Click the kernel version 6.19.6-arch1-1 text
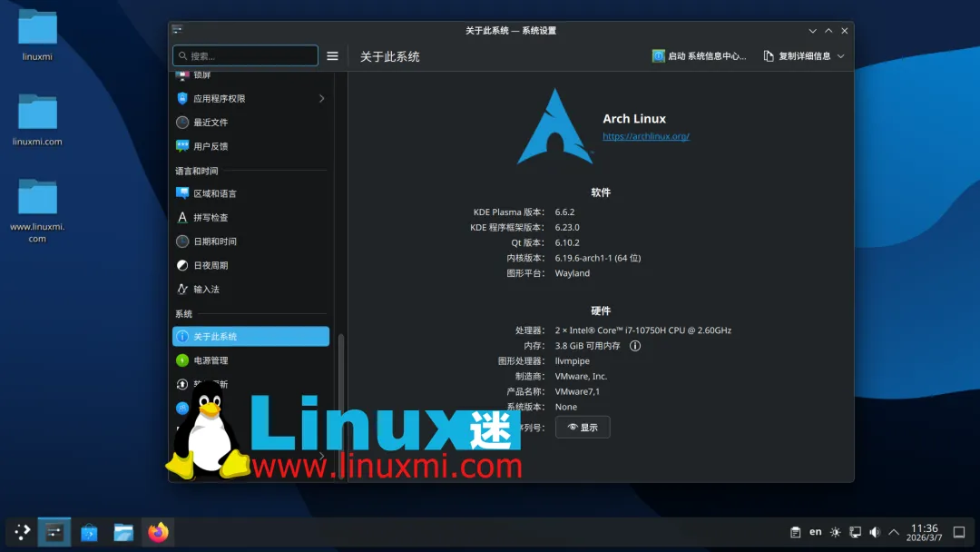 point(597,258)
